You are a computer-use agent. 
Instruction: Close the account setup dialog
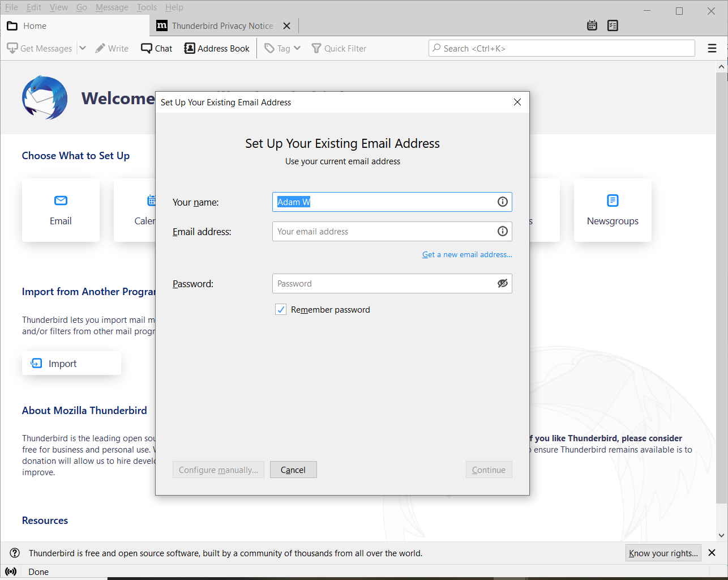pyautogui.click(x=517, y=102)
